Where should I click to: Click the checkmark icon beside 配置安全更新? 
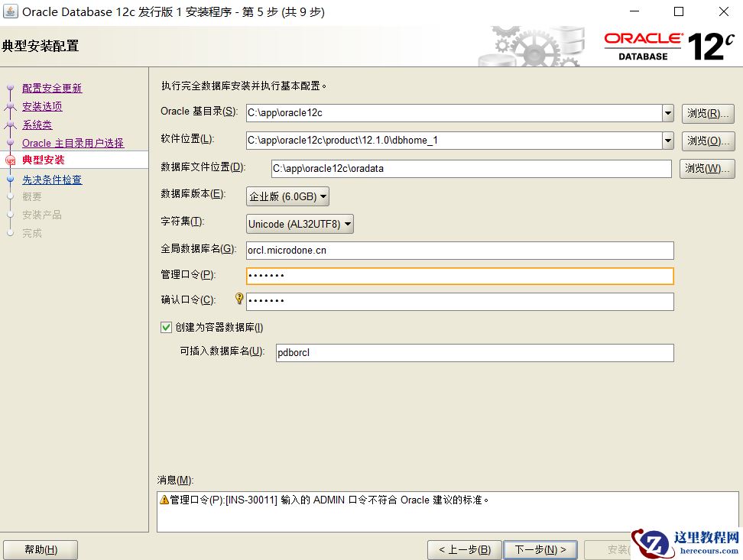pyautogui.click(x=9, y=88)
